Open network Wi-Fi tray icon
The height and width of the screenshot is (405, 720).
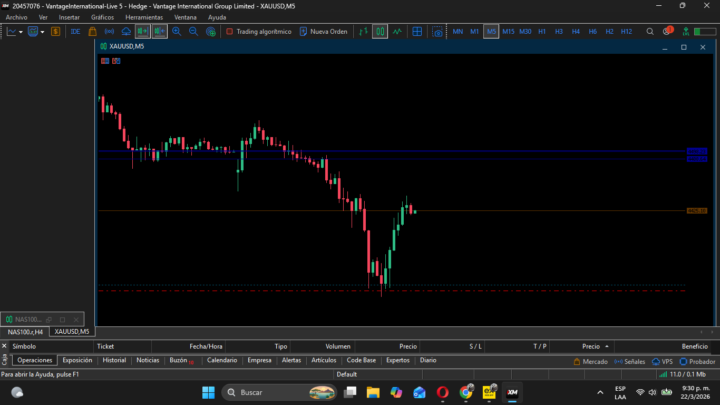[x=640, y=392]
